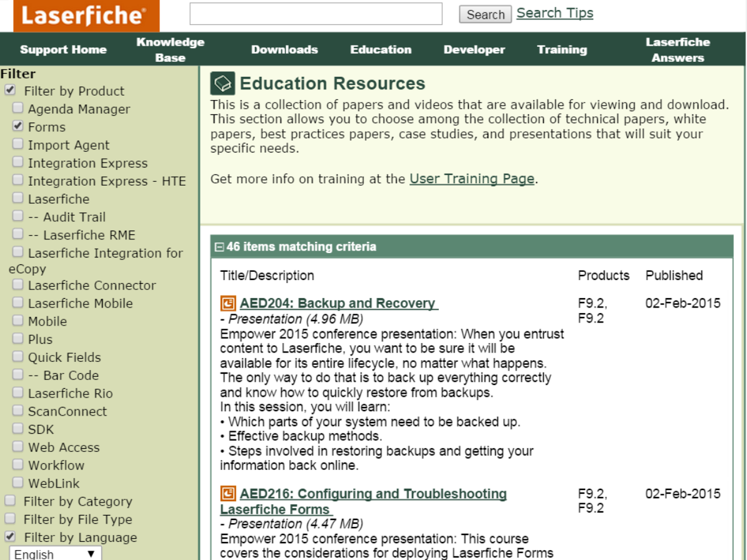Open Laserfiche Answers
Screen dimensions: 747x560
[678, 49]
